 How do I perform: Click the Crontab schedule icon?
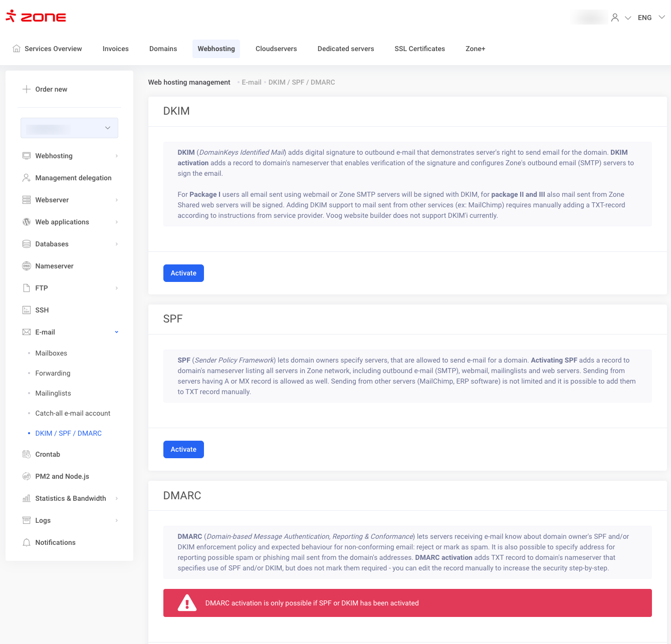(x=27, y=454)
